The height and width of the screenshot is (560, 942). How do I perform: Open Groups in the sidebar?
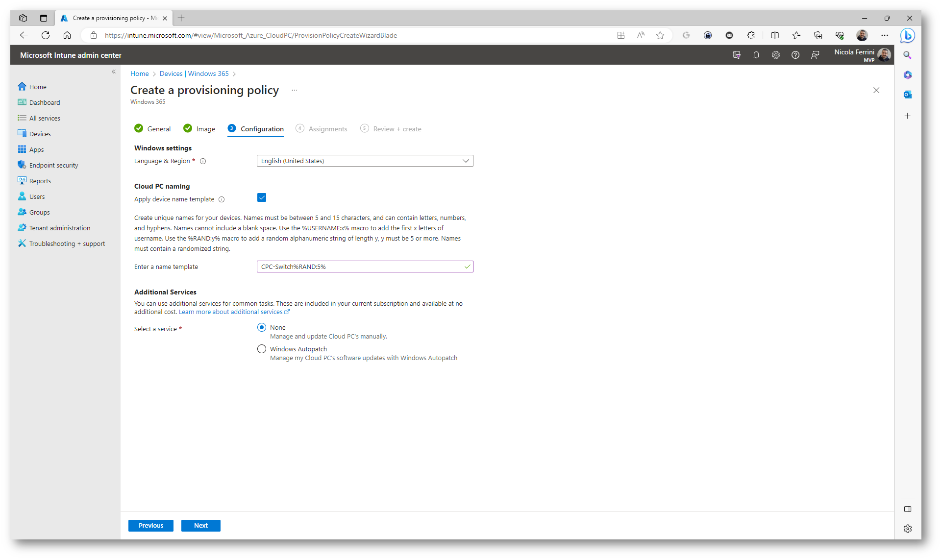[x=33, y=212]
